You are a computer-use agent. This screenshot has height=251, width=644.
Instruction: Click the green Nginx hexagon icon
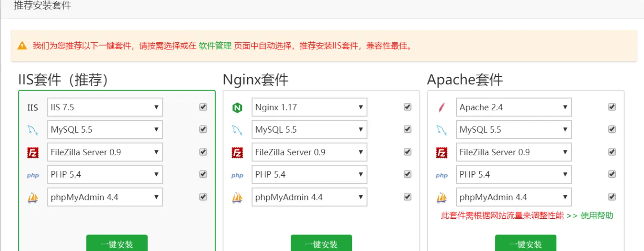pyautogui.click(x=237, y=108)
